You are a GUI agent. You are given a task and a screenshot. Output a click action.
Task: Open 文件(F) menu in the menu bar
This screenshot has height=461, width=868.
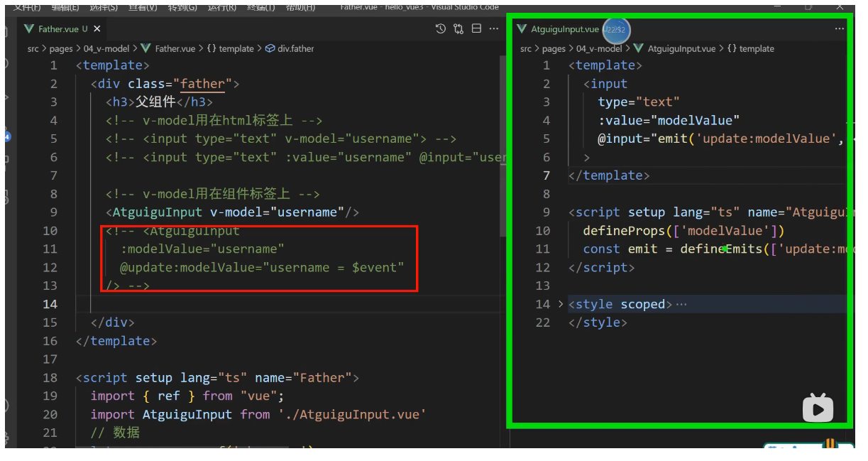26,7
